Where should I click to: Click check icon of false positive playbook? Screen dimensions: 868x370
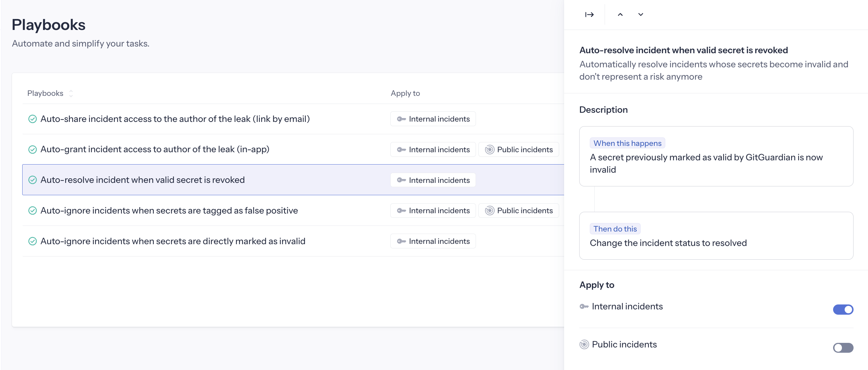[x=32, y=211]
